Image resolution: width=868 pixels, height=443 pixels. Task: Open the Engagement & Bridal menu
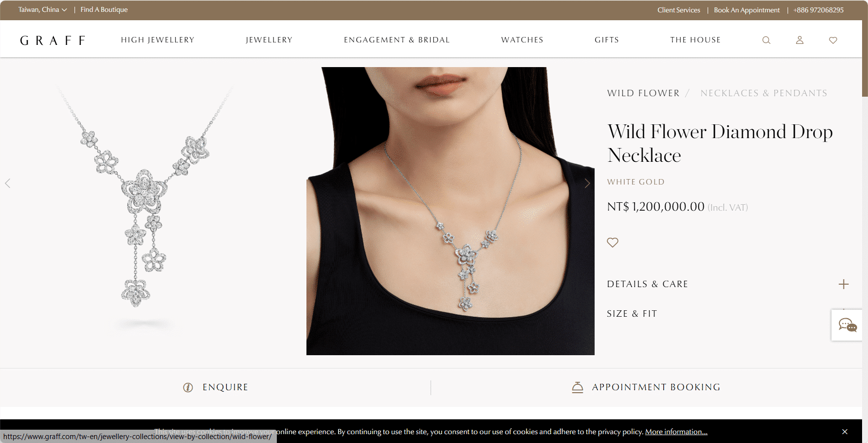[x=397, y=40]
